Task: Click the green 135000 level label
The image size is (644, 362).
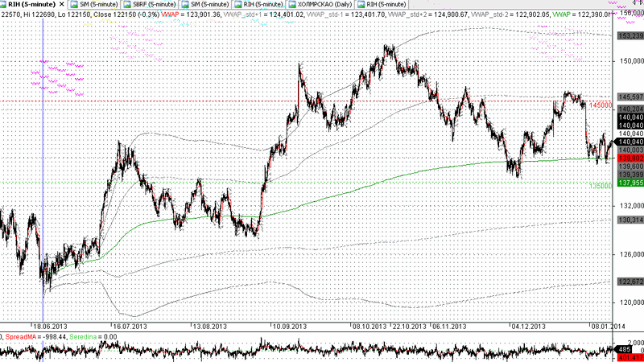Action: [x=600, y=186]
